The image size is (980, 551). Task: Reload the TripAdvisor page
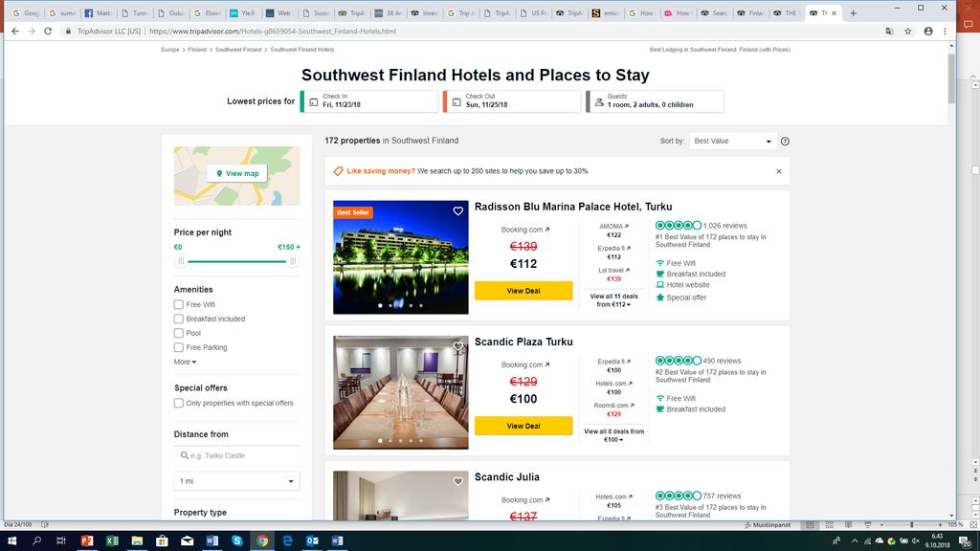click(48, 31)
